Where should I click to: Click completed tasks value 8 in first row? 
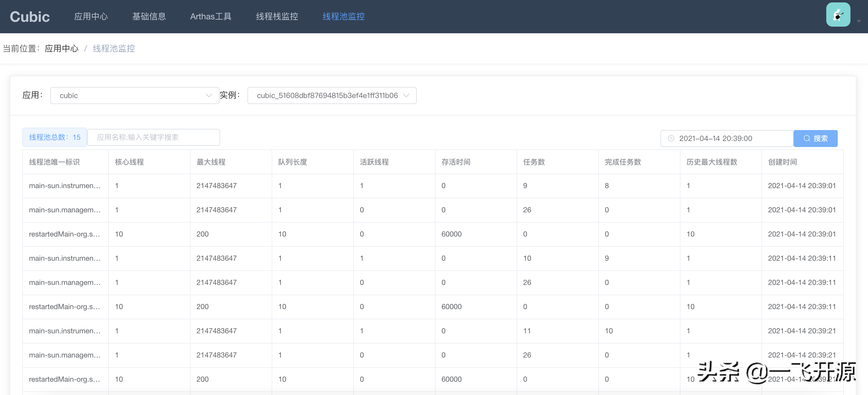(606, 186)
